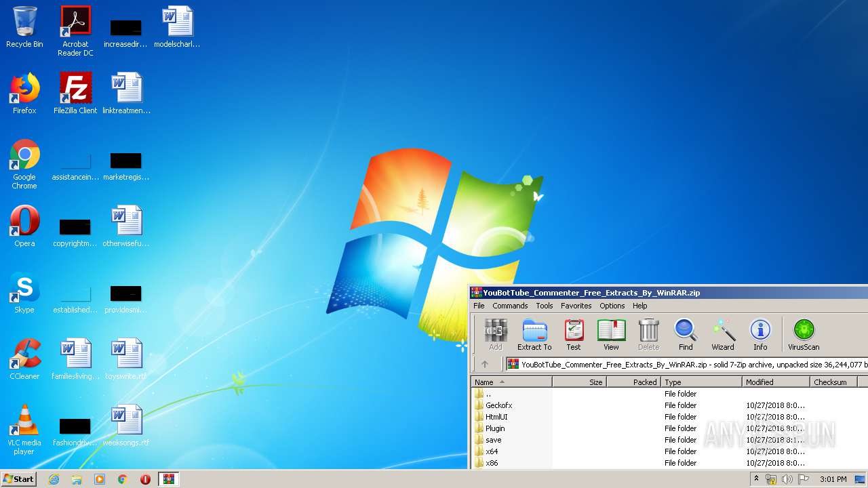
Task: Launch Internet Explorer from taskbar
Action: coord(54,479)
